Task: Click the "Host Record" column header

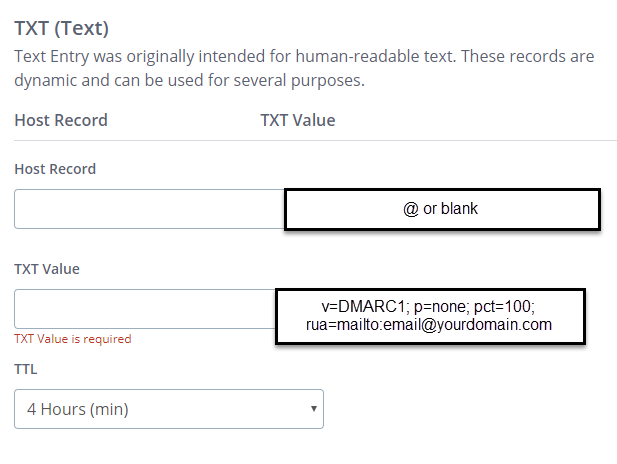Action: point(61,120)
